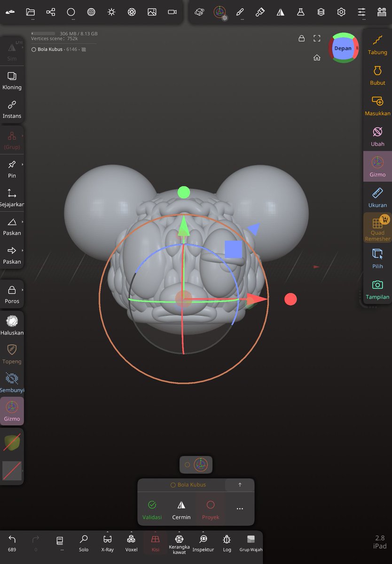The width and height of the screenshot is (392, 564).
Task: Open the three-dots more options
Action: coord(240,509)
